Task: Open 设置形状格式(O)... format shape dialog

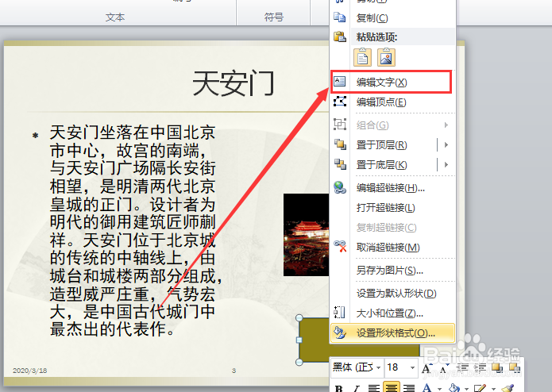Action: pyautogui.click(x=392, y=333)
